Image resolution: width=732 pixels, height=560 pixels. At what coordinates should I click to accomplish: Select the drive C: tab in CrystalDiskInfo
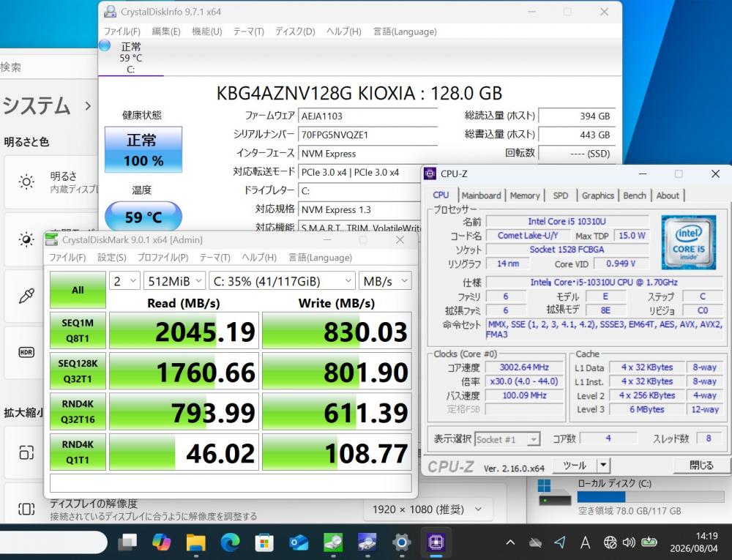(x=131, y=58)
